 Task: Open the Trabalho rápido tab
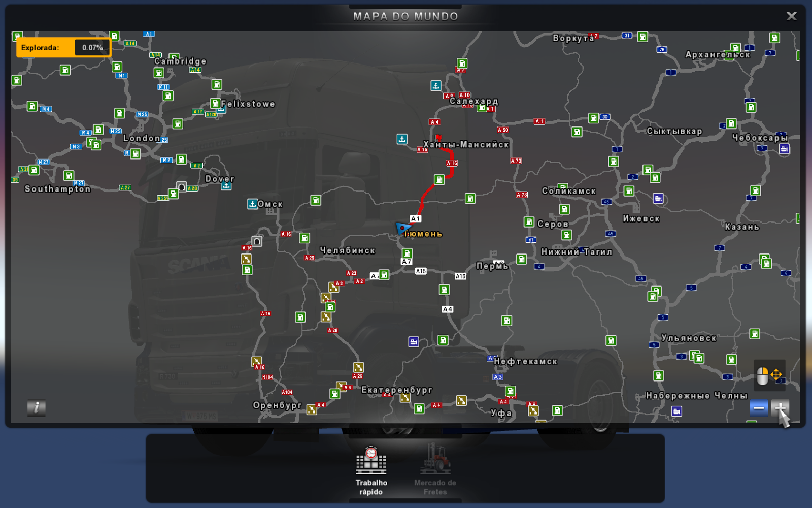coord(372,470)
